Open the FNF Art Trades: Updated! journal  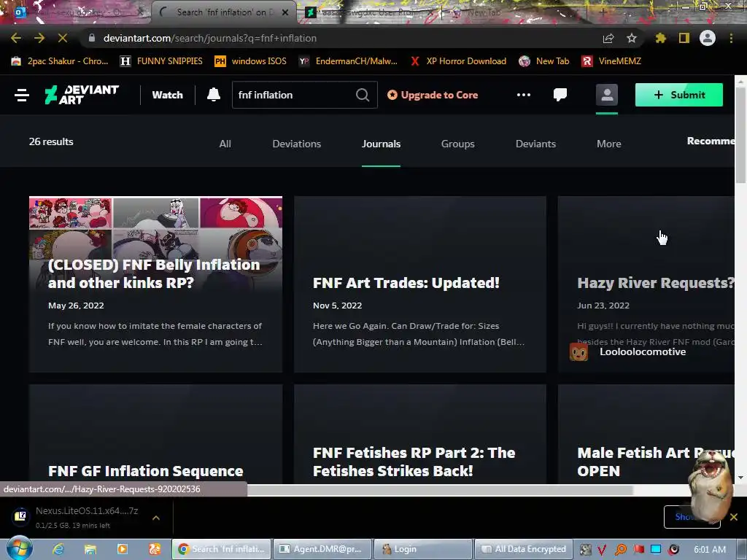tap(406, 283)
